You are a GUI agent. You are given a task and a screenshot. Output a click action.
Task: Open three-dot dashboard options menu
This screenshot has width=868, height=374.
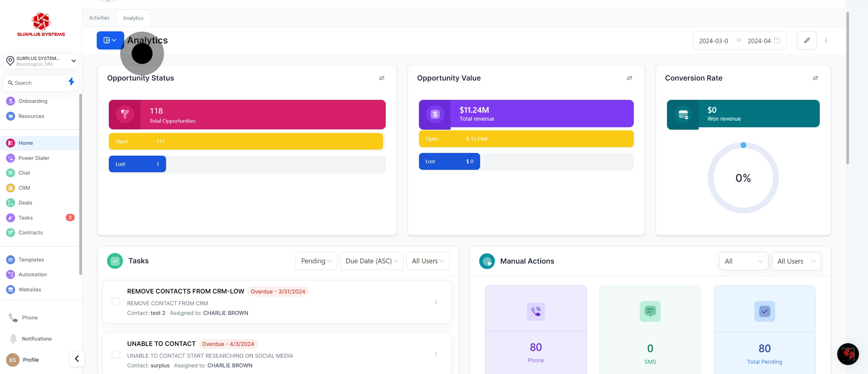tap(826, 40)
